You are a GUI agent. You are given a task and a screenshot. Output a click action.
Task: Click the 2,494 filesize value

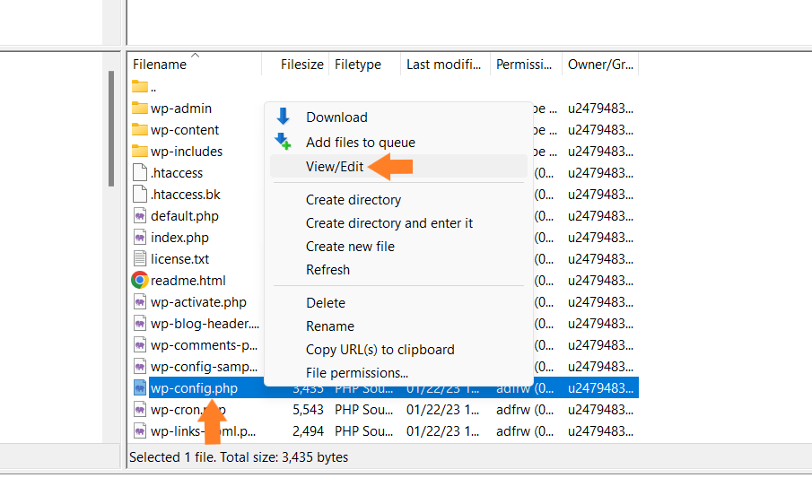tap(308, 431)
